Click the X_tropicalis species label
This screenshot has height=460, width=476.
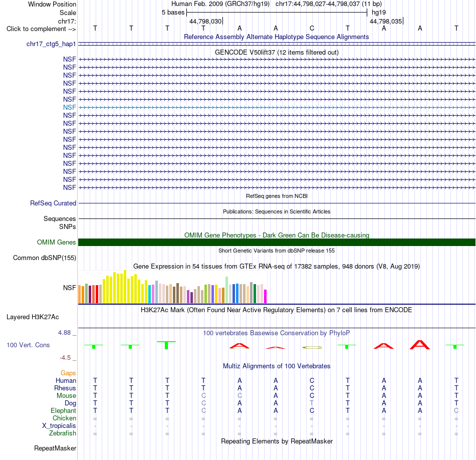[x=59, y=426]
